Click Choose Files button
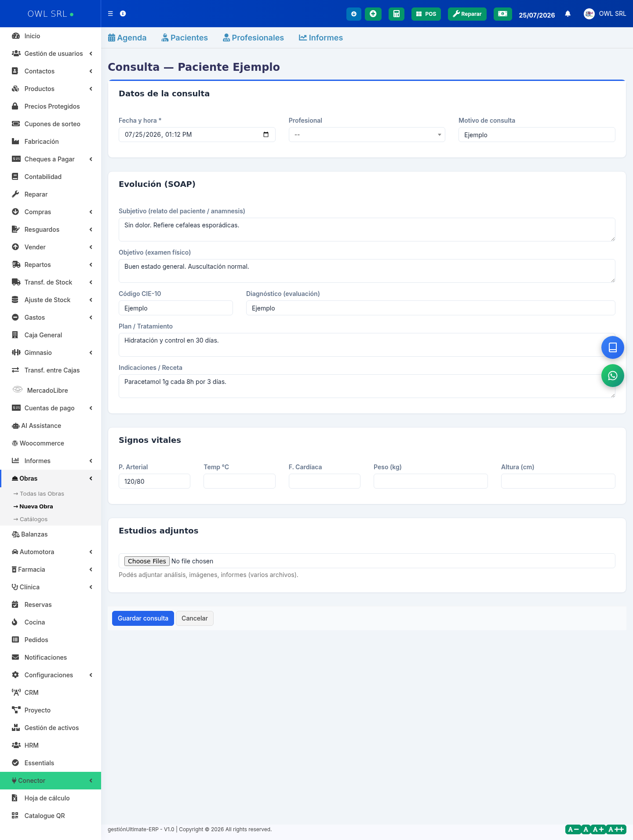This screenshot has width=633, height=840. click(x=147, y=561)
